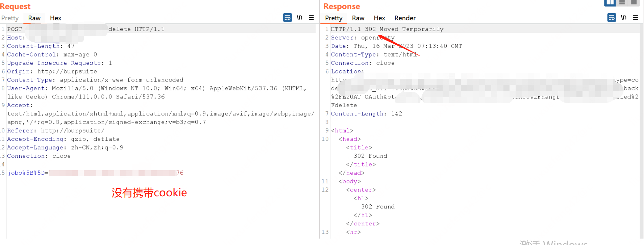Viewport: 644px width, 245px height.
Task: Click '302 Found' inside the title tag
Action: click(370, 156)
